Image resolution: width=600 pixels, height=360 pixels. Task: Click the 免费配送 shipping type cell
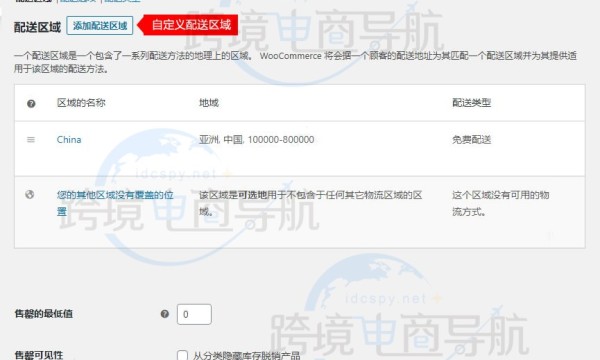(471, 140)
